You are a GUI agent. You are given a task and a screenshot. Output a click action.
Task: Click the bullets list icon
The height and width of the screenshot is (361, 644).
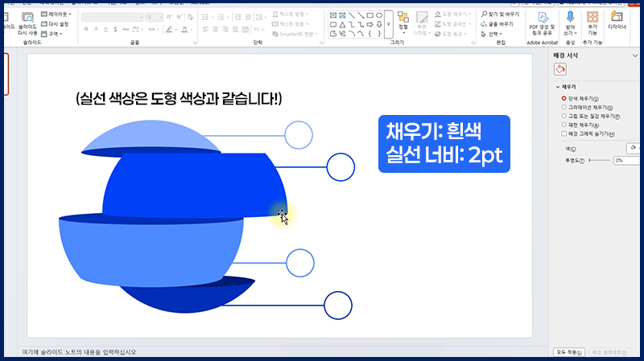point(205,17)
